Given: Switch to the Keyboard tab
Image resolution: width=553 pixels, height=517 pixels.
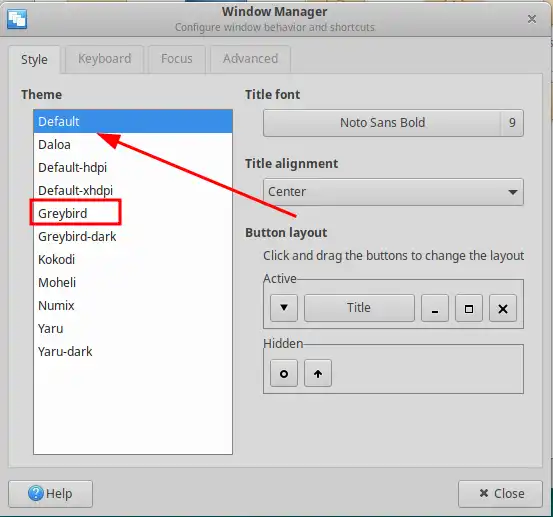Looking at the screenshot, I should (x=104, y=59).
